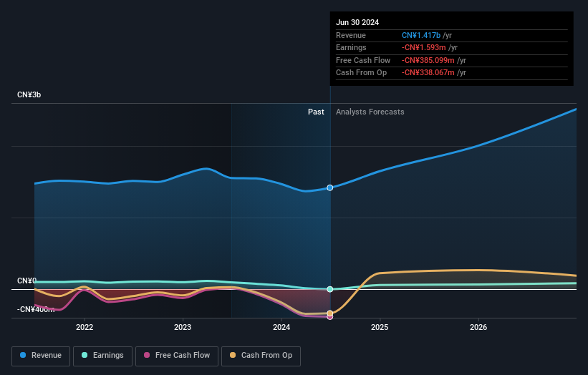Screen dimensions: 588x375
Task: Click the pink Free Cash Flow data point marker
Action: [x=330, y=317]
